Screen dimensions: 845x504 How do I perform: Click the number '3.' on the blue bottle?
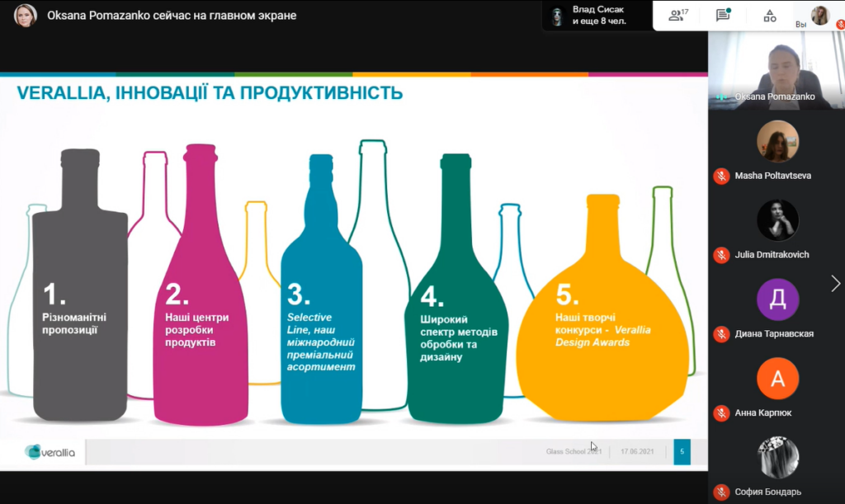point(299,294)
